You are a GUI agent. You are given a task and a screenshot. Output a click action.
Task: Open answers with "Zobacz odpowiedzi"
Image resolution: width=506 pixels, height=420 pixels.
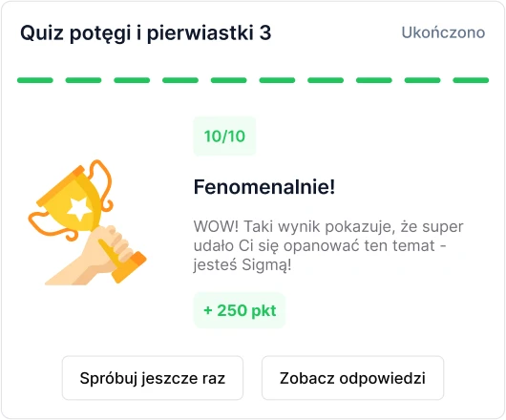point(352,378)
